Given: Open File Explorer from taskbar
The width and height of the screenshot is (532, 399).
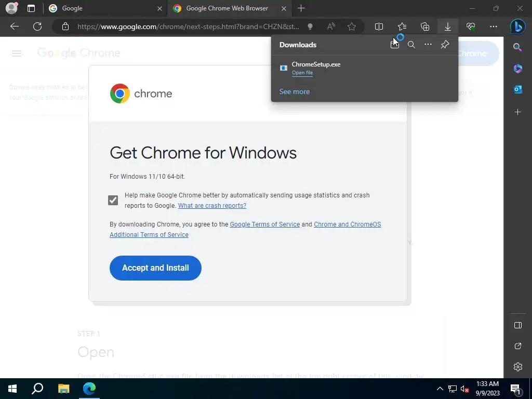Looking at the screenshot, I should (x=63, y=389).
